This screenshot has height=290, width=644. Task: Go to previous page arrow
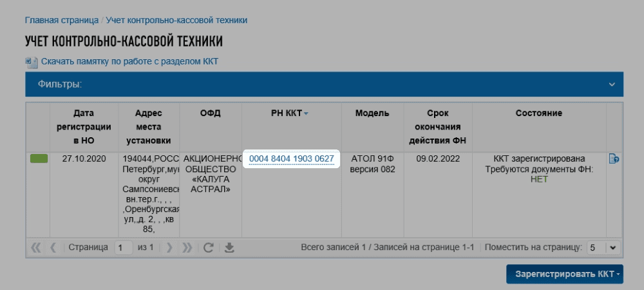click(53, 247)
